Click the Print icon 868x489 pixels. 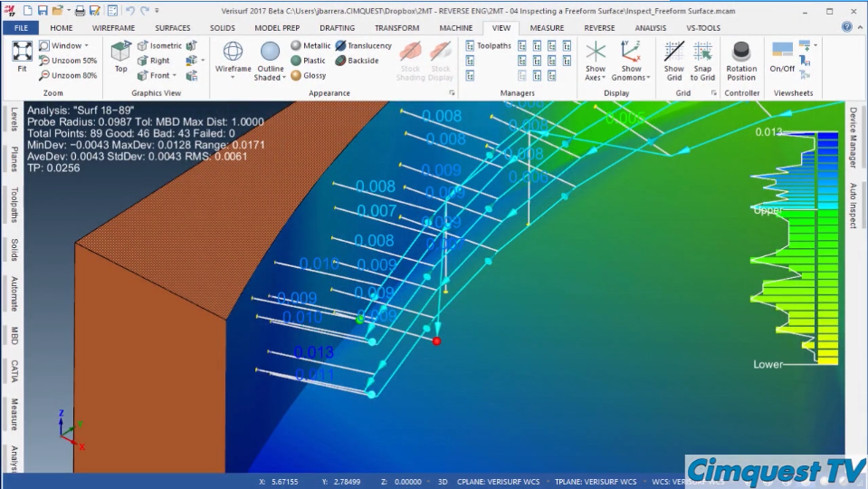coord(80,11)
